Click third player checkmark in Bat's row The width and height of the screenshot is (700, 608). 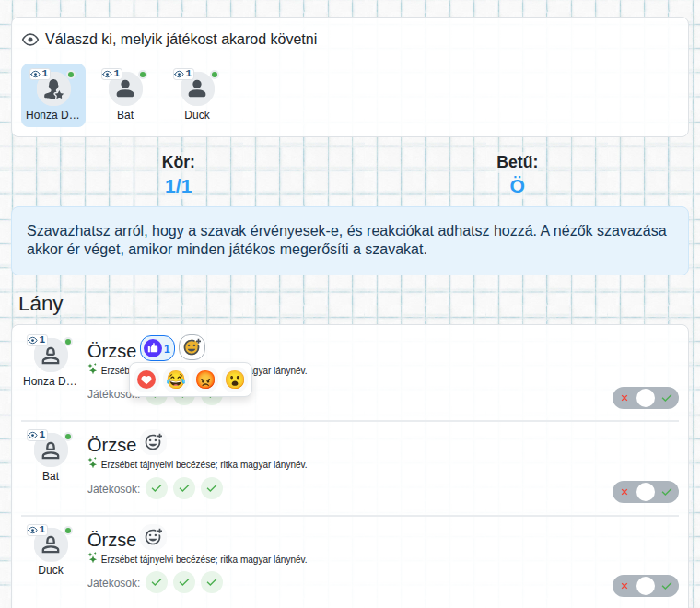coord(212,488)
